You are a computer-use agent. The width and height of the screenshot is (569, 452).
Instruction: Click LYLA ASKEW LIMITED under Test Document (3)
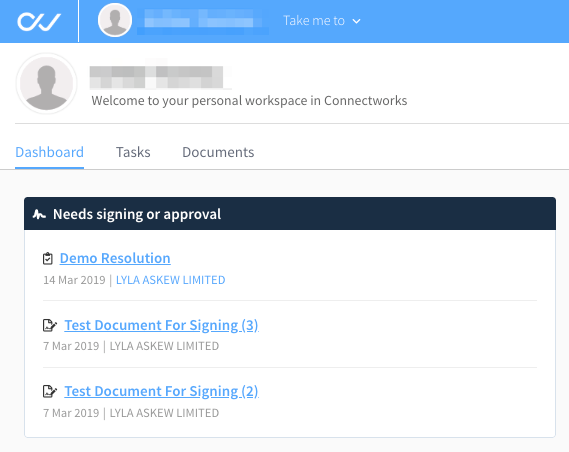point(164,346)
